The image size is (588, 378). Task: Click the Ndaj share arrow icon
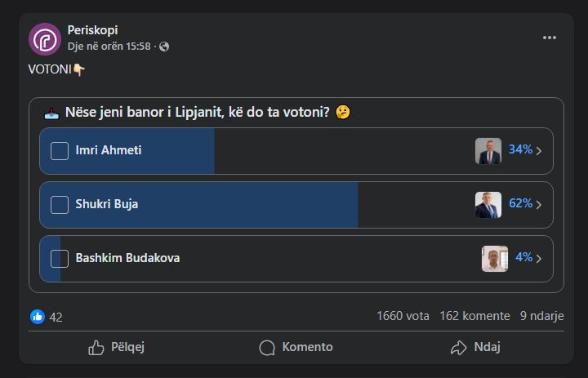pyautogui.click(x=459, y=348)
